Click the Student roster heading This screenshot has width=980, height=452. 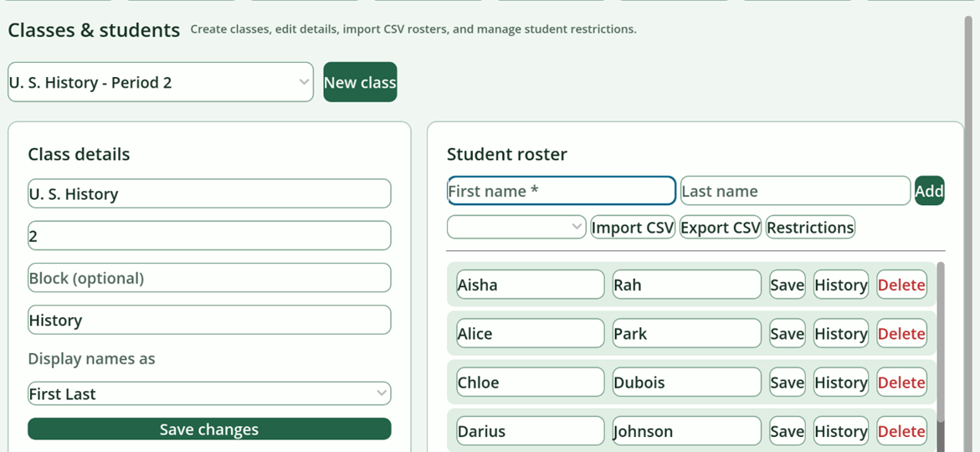pos(507,154)
